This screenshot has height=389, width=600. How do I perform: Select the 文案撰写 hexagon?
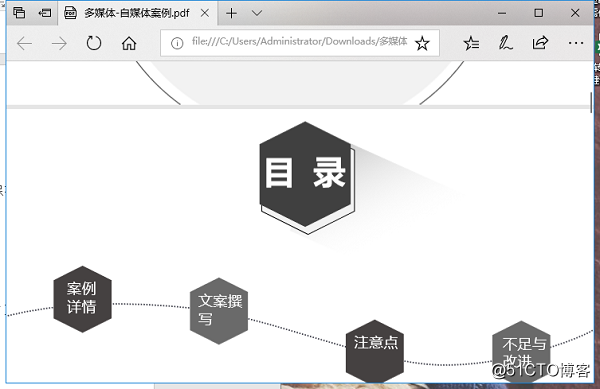219,311
